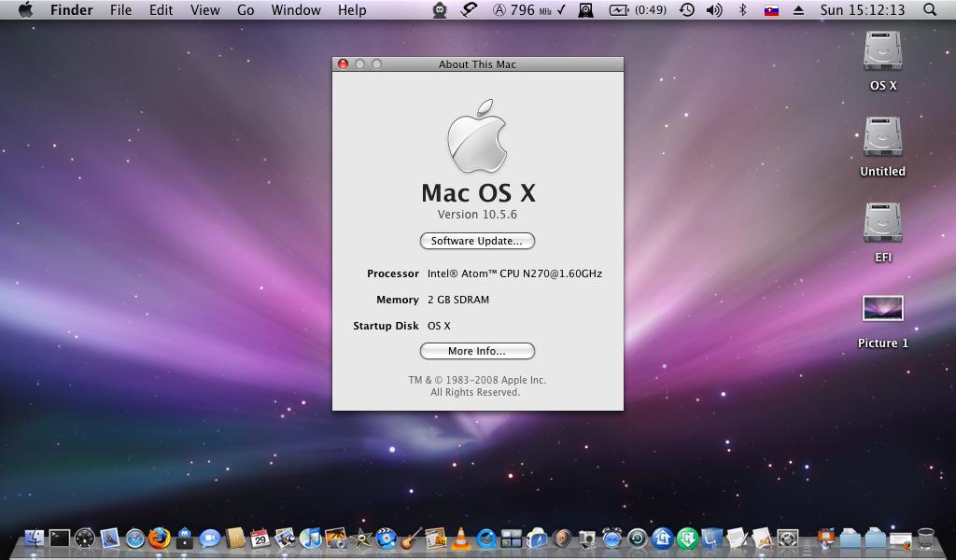Click the More Info button
Viewport: 956px width, 560px height.
477,351
